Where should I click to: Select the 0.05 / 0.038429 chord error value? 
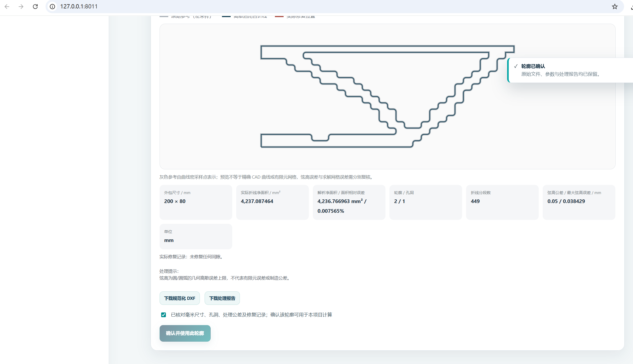point(566,201)
